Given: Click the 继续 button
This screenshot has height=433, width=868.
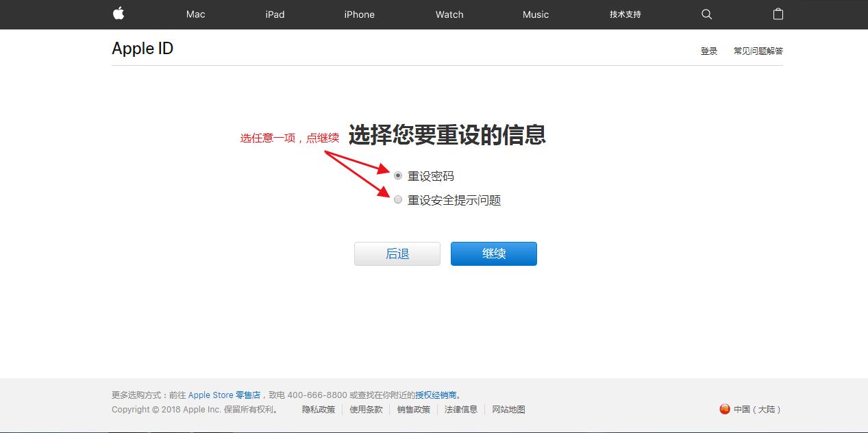Looking at the screenshot, I should coord(494,253).
